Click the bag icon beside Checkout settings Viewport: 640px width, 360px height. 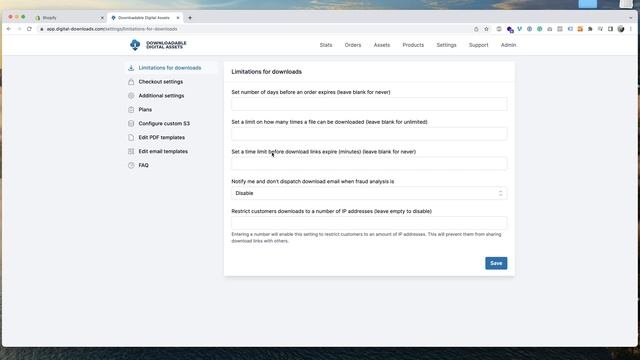(131, 82)
